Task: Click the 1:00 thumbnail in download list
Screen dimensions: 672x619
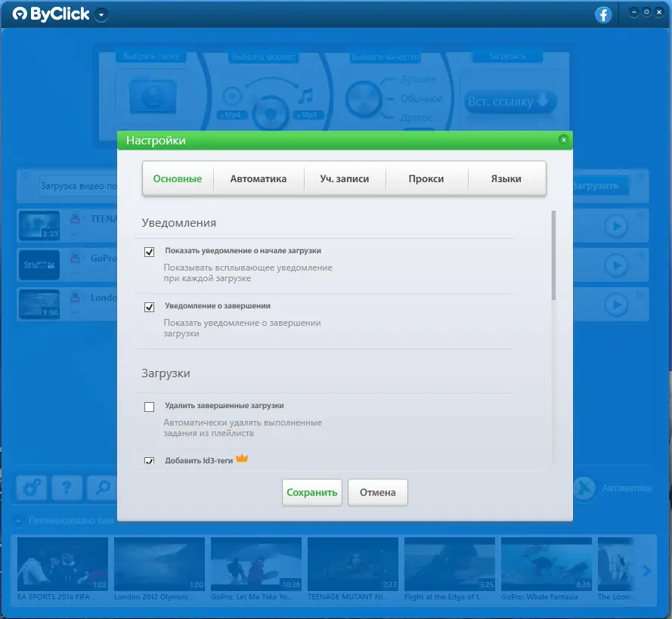Action: [39, 305]
